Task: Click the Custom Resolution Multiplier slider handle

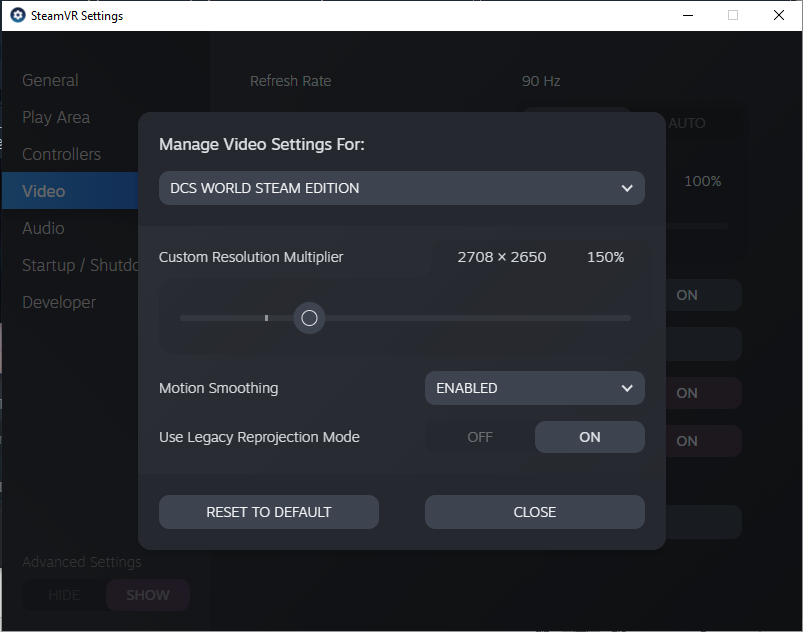Action: [309, 318]
